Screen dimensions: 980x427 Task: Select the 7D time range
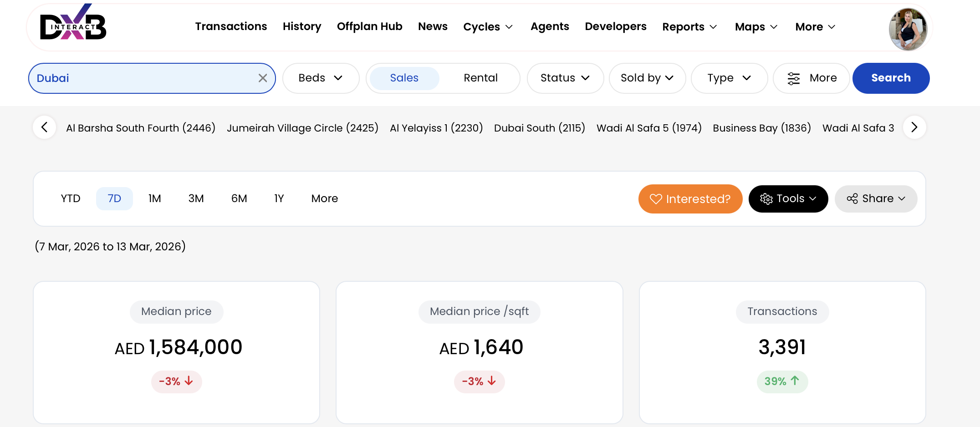114,198
